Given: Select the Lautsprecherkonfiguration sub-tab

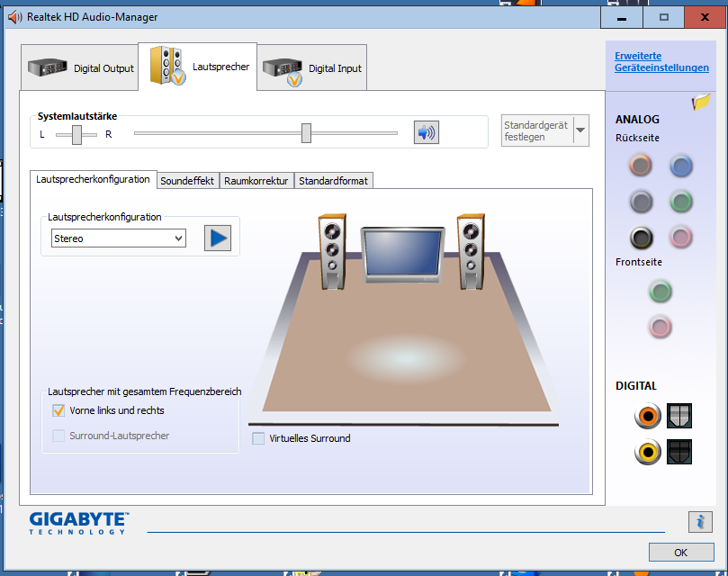Looking at the screenshot, I should (93, 179).
